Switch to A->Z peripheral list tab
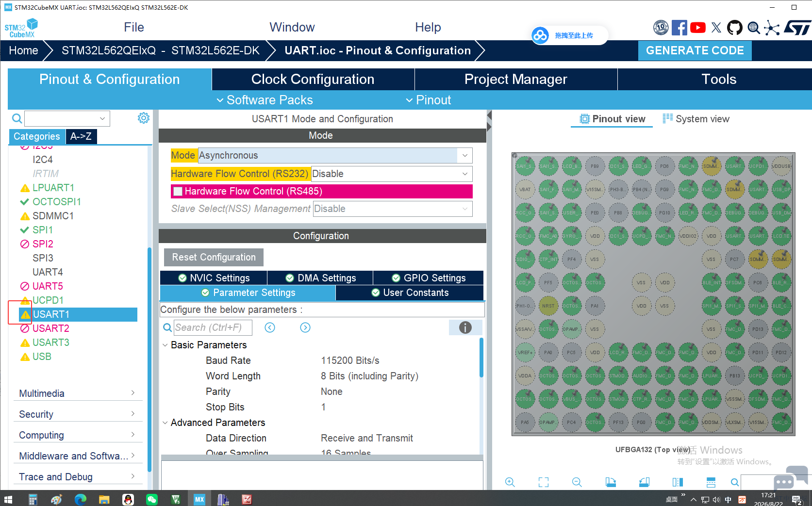This screenshot has height=506, width=812. pos(81,136)
